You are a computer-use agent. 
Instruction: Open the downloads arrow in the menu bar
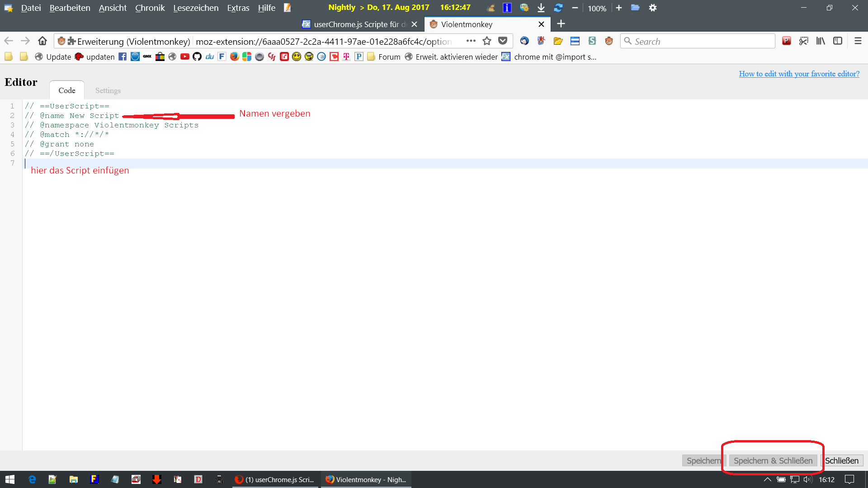(x=541, y=8)
